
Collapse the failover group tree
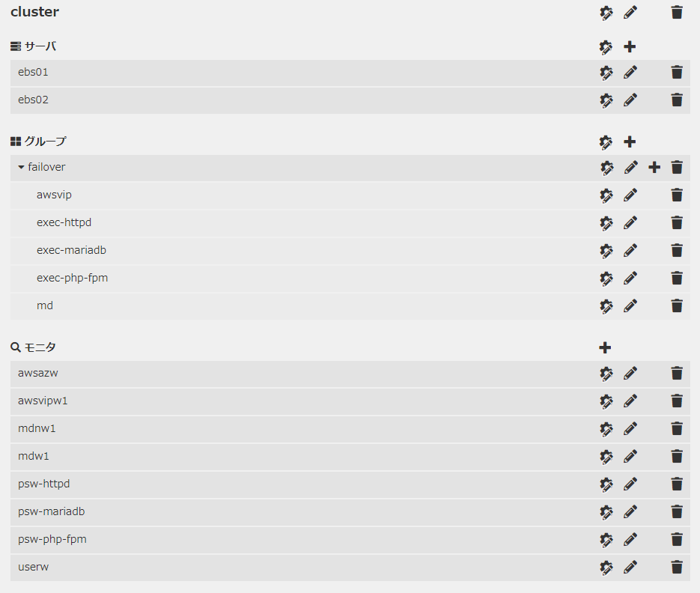(22, 168)
